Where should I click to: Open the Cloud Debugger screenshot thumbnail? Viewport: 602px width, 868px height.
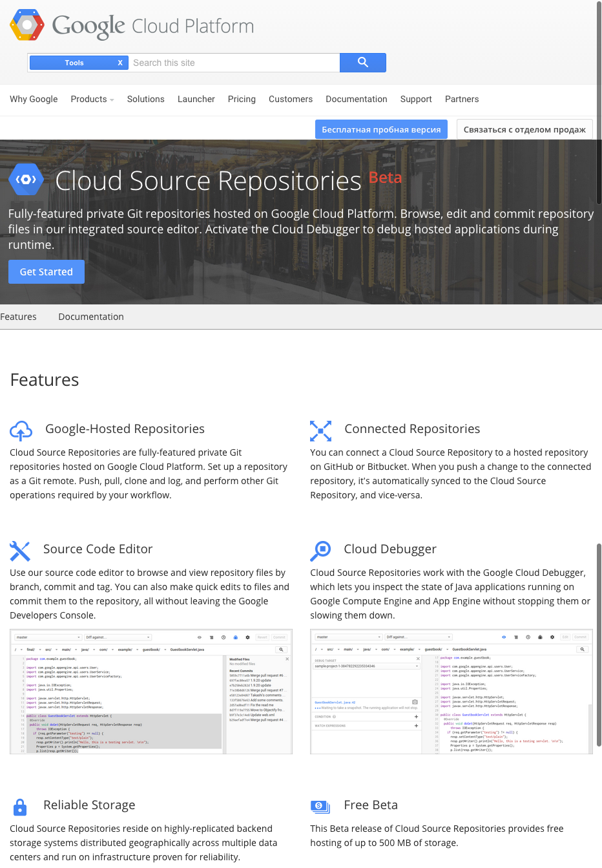click(x=451, y=691)
